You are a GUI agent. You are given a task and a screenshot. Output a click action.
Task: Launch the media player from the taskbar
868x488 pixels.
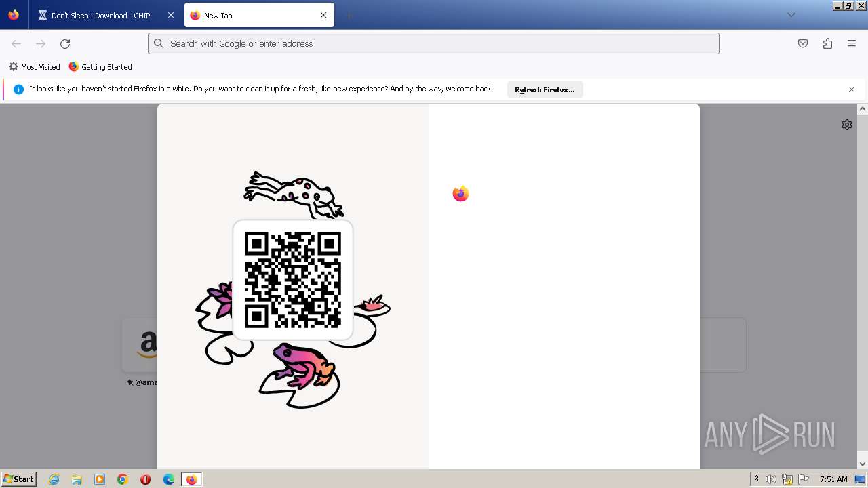coord(100,479)
